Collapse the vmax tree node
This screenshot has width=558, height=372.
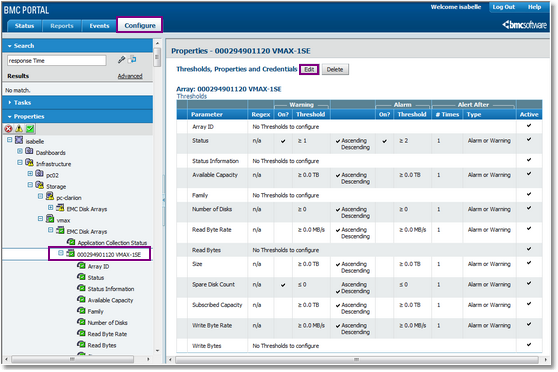(41, 219)
